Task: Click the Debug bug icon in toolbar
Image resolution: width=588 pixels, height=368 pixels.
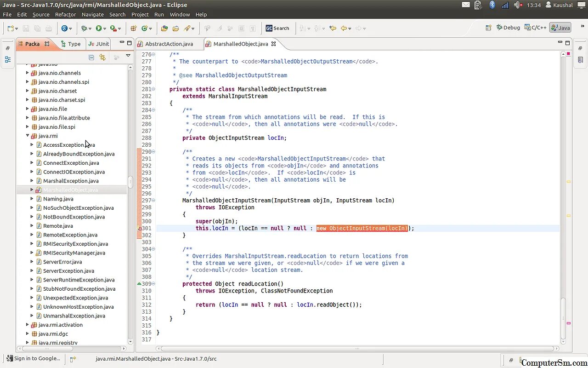Action: coord(84,29)
